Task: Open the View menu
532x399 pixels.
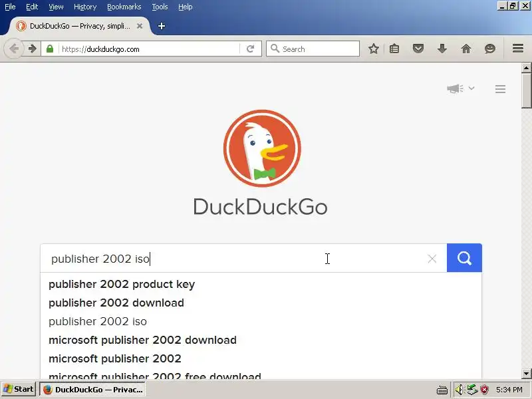Action: [56, 7]
